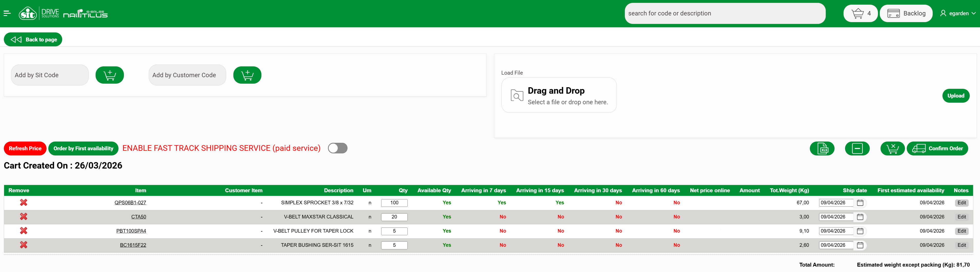Click the cart icon next to Add by Sit Code

[109, 75]
